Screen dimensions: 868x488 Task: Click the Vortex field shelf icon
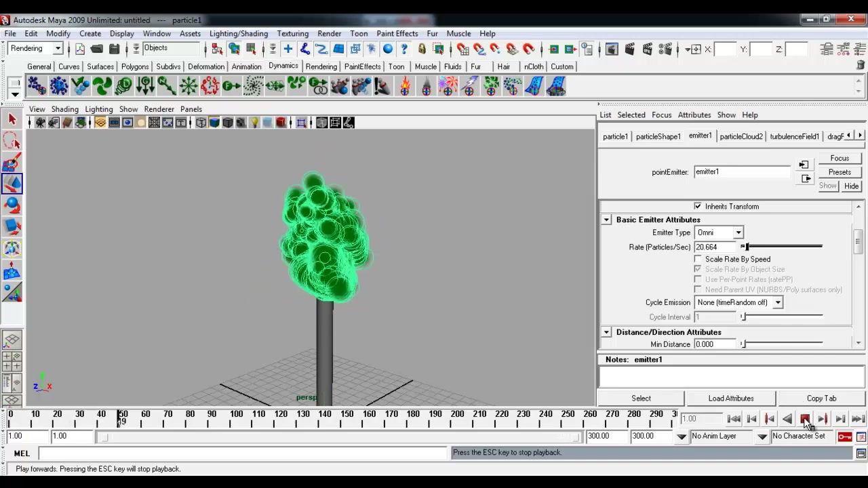(253, 86)
